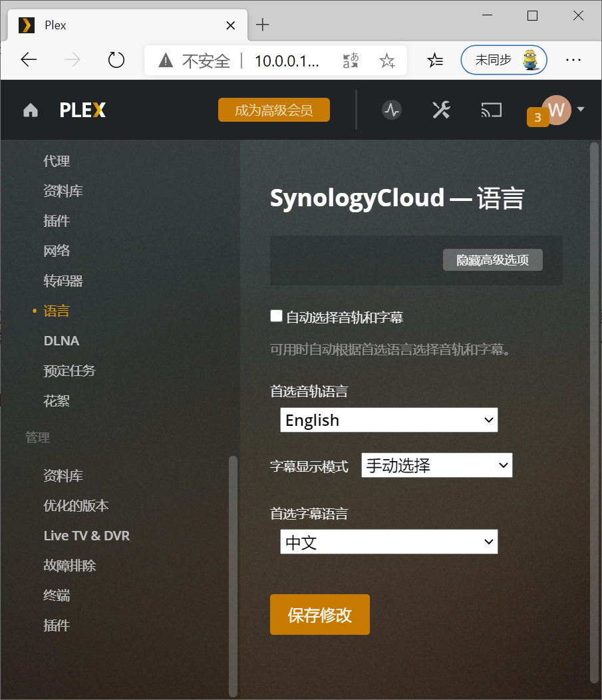Select 语言 in sidebar
Image resolution: width=602 pixels, height=700 pixels.
click(x=57, y=311)
